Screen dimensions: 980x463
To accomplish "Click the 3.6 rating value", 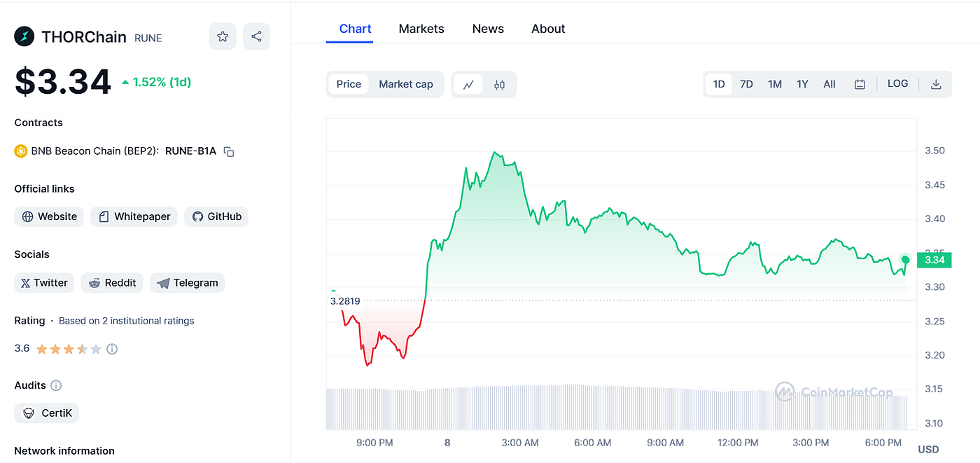I will (x=22, y=348).
